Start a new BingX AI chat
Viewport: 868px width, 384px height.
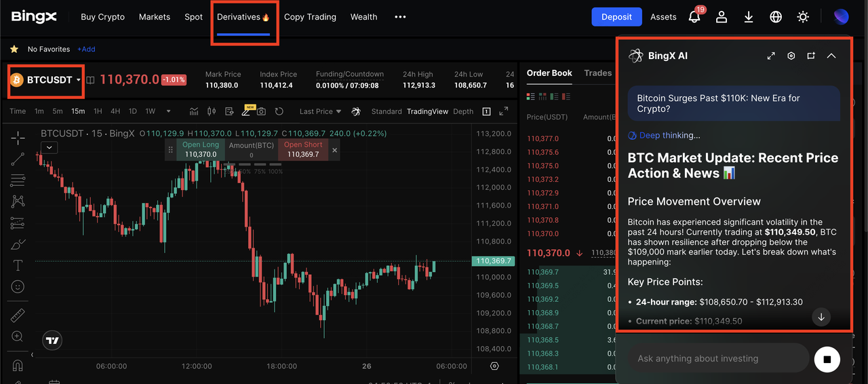click(x=811, y=56)
